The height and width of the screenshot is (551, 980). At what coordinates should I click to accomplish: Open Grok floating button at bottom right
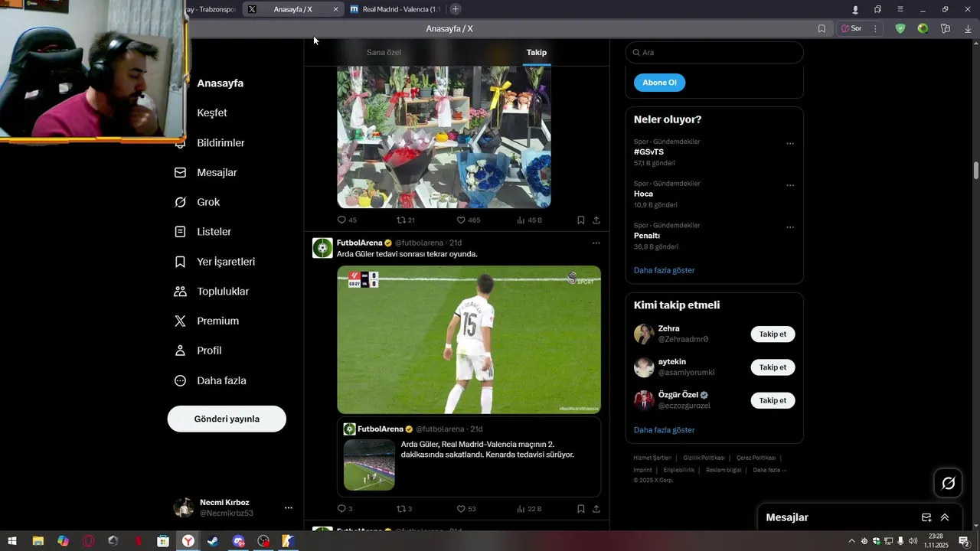(x=949, y=483)
